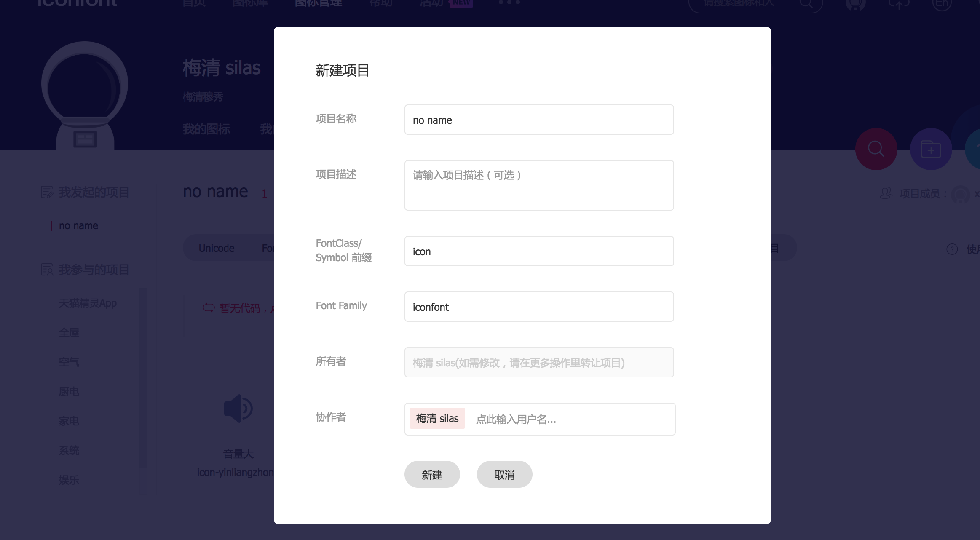Click the 音量大 speaker icon
The height and width of the screenshot is (540, 980).
coord(238,408)
